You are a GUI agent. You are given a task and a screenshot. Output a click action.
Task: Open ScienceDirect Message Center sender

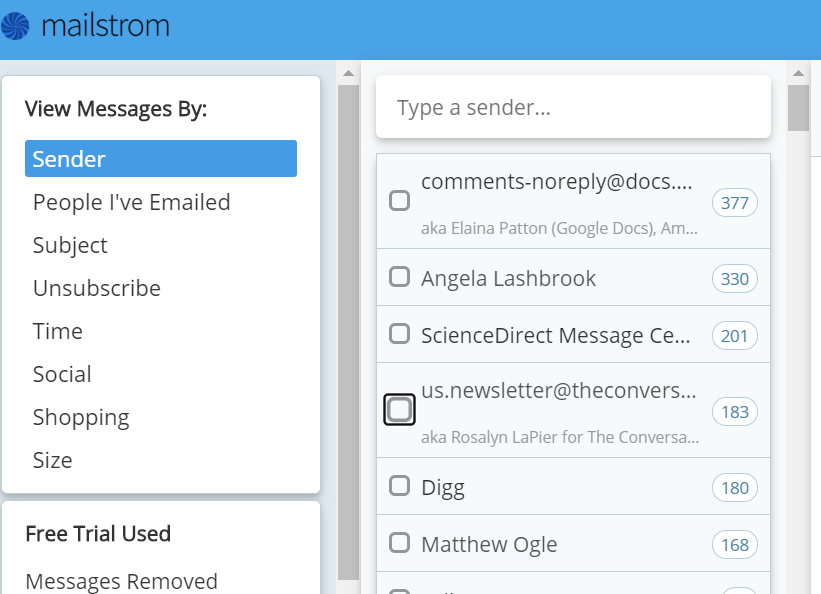coord(556,336)
